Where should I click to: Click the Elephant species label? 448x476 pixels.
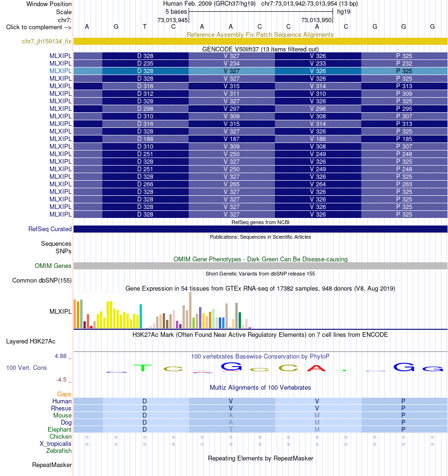[59, 430]
